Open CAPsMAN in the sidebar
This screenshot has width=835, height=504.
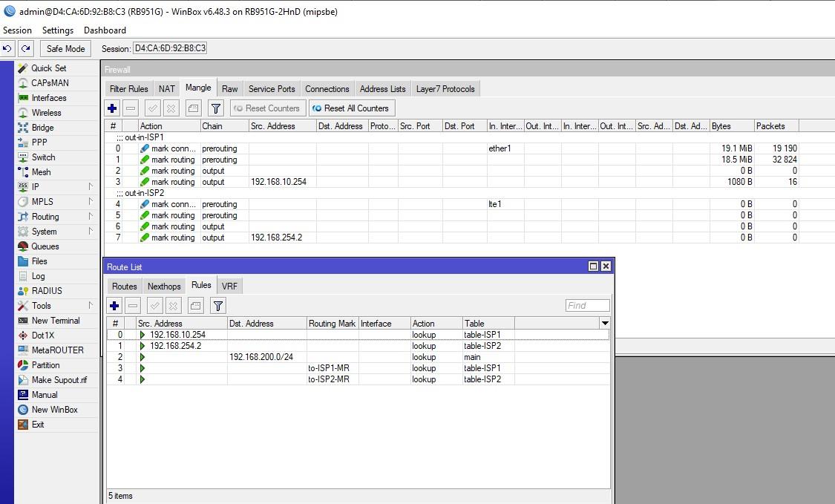point(50,83)
